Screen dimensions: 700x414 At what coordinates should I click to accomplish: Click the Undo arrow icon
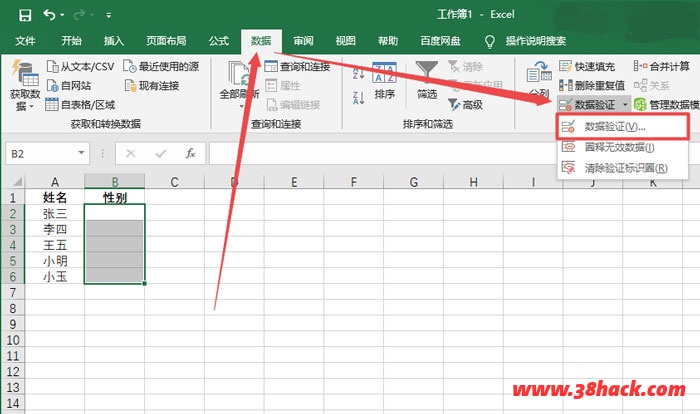coord(50,15)
